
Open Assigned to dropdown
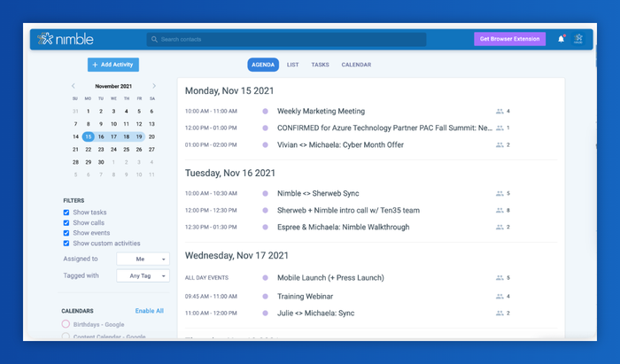click(x=143, y=259)
